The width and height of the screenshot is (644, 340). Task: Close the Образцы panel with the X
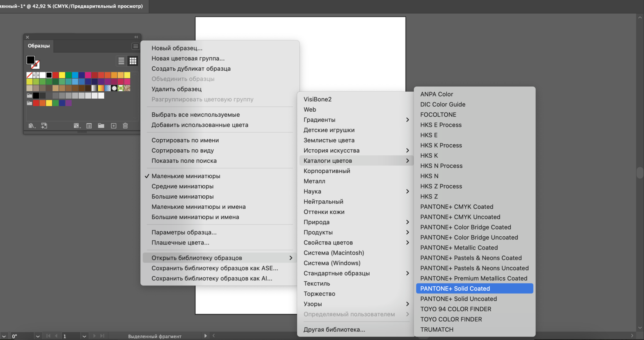pos(27,37)
